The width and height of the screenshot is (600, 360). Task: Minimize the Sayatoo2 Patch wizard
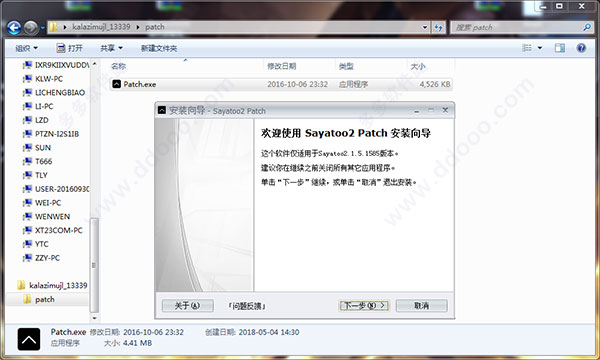pos(416,111)
